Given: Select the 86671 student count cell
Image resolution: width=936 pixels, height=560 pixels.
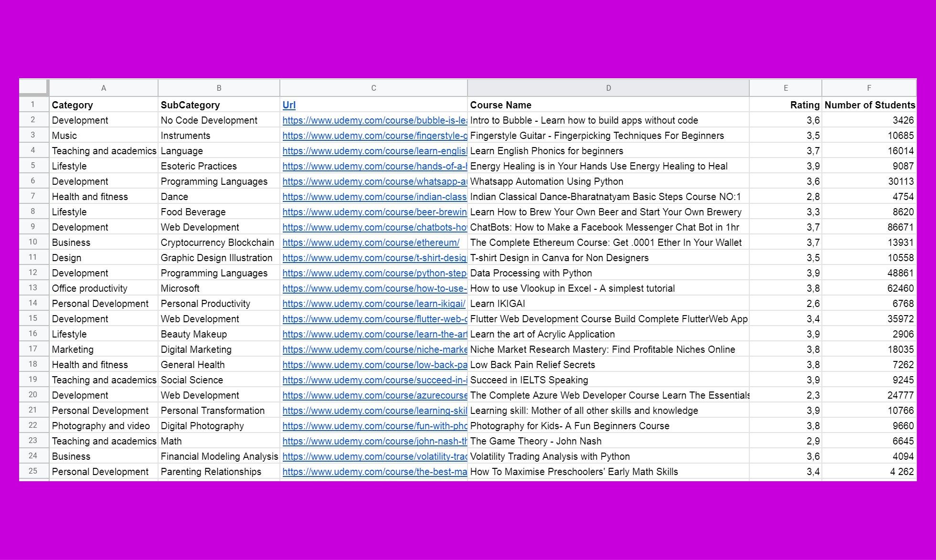Looking at the screenshot, I should click(x=869, y=227).
